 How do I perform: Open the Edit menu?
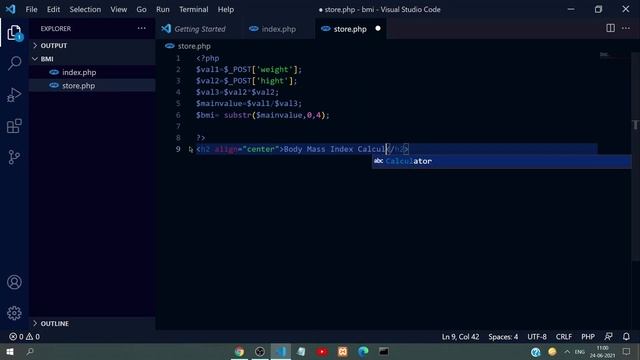tap(53, 9)
